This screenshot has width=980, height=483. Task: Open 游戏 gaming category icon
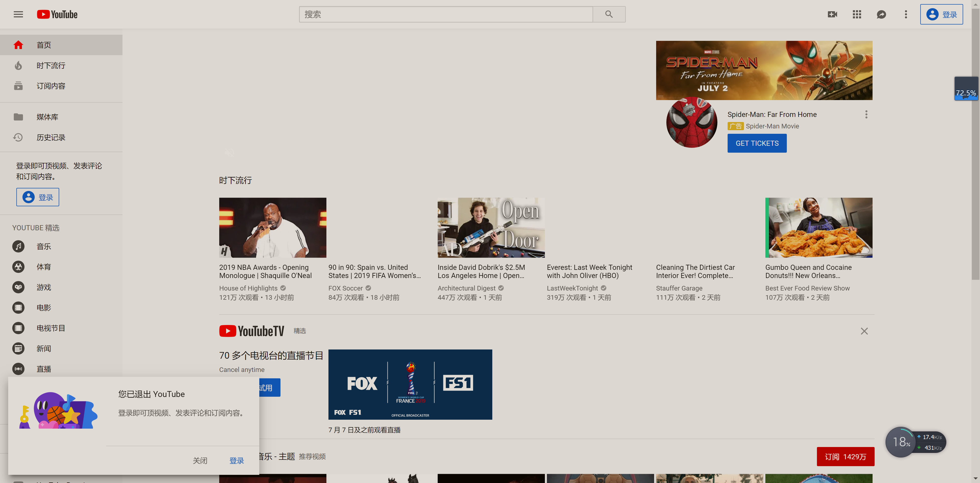pyautogui.click(x=18, y=287)
